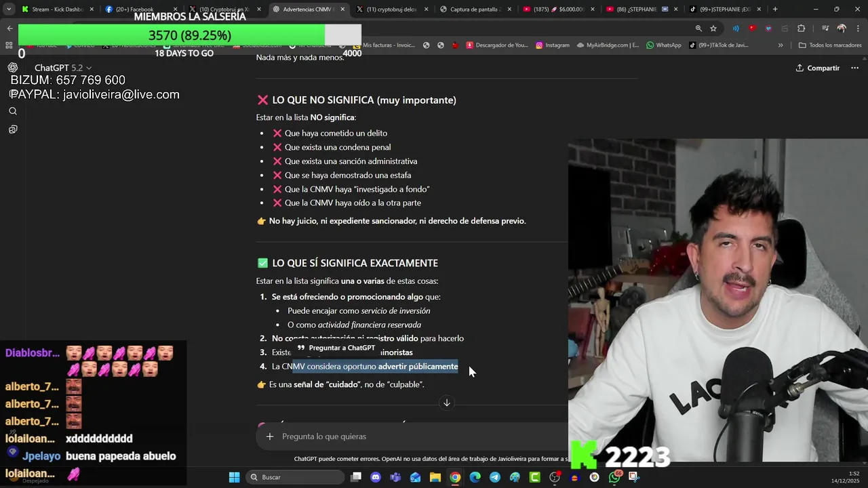Open Microsoft Teams from the taskbar
Viewport: 868px width, 488px height.
[x=395, y=477]
